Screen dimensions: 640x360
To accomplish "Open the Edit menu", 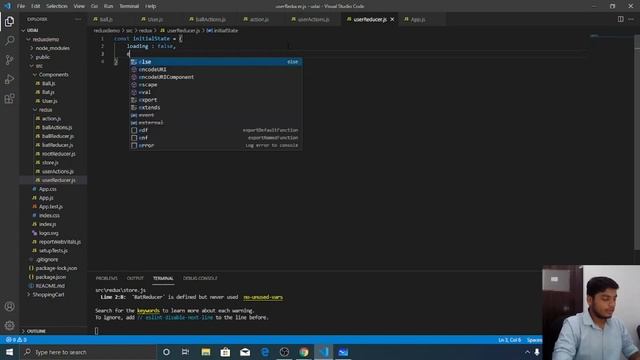I will click(x=36, y=6).
